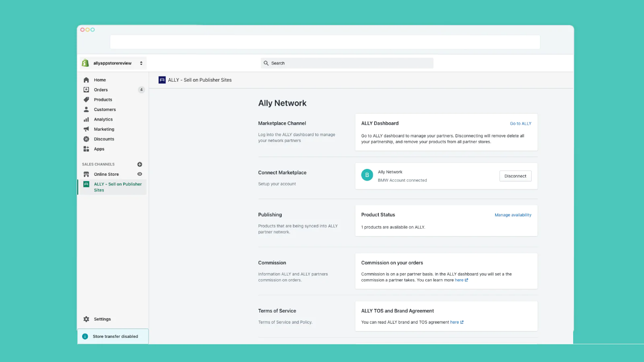Click the ALLY TOS and Brand Agreement title
The height and width of the screenshot is (362, 644).
pyautogui.click(x=397, y=311)
